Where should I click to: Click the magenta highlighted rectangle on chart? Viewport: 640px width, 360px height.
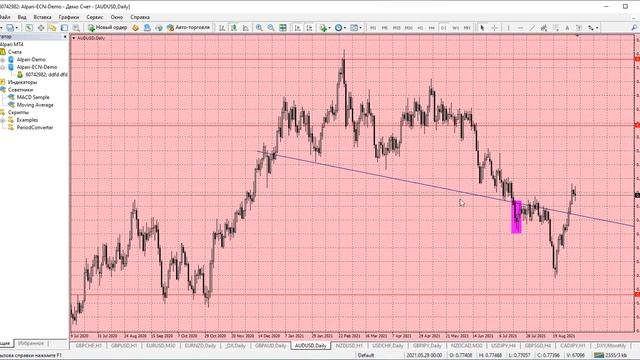[516, 217]
